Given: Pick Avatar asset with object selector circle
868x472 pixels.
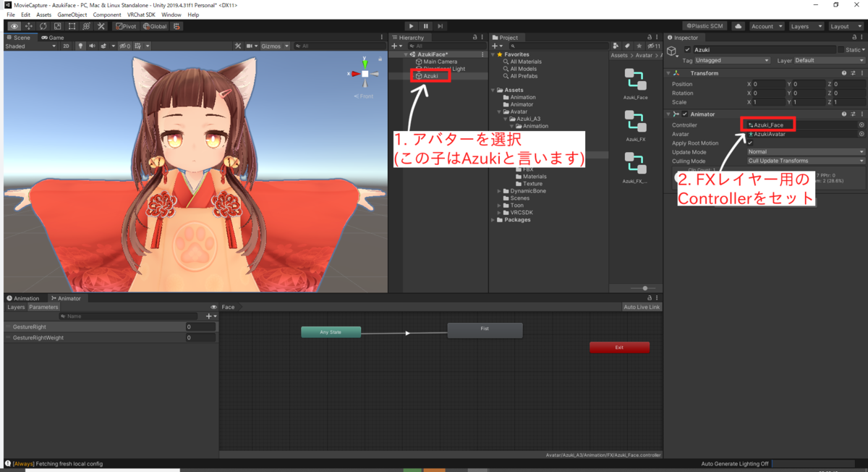Looking at the screenshot, I should pos(861,134).
